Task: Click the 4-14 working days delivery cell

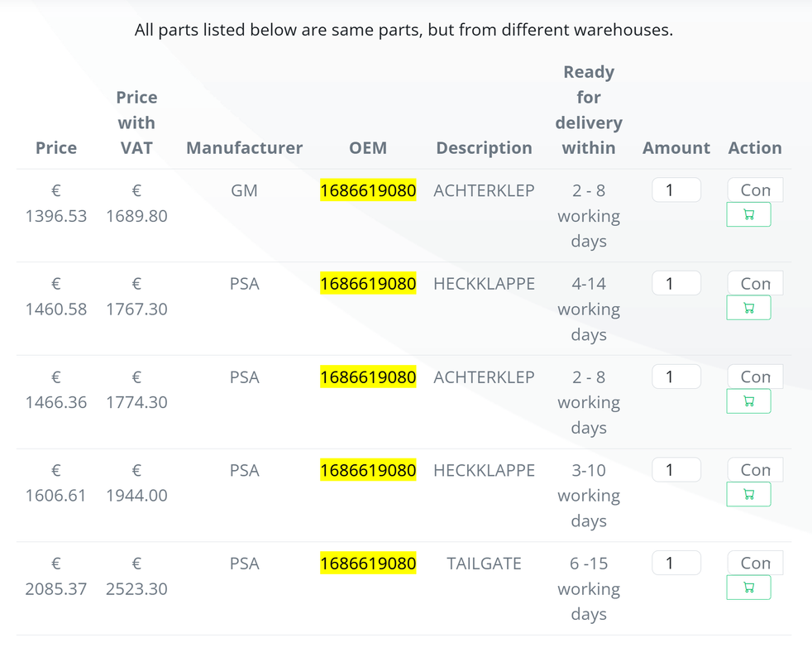Action: tap(589, 309)
